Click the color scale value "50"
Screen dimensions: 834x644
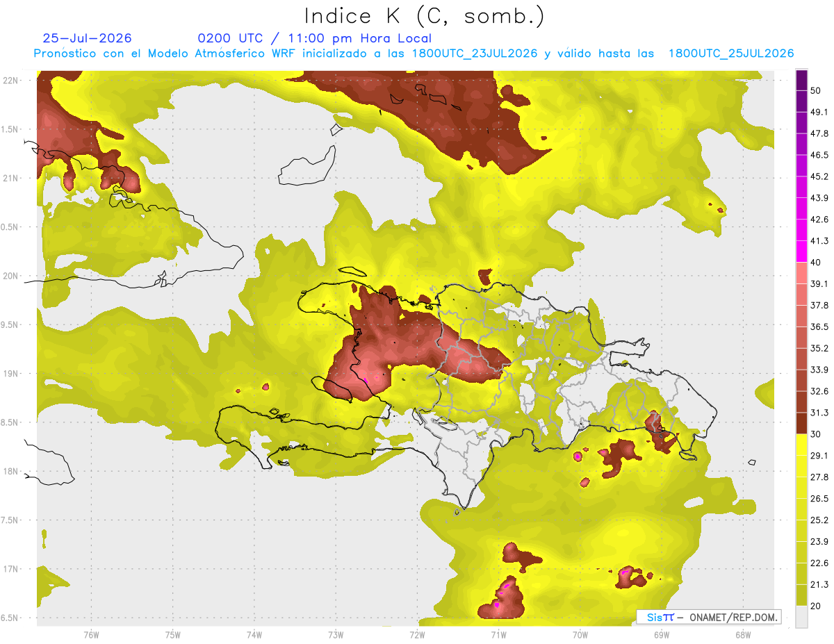(816, 90)
